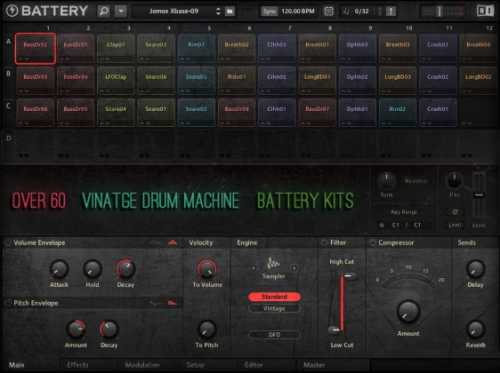Click the Battery power logo icon

[12, 11]
